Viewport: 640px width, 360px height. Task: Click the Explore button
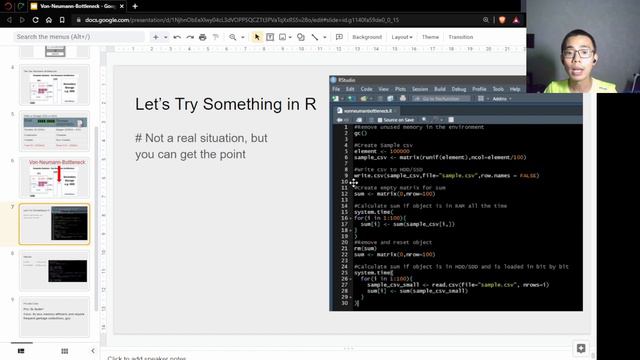[x=581, y=348]
